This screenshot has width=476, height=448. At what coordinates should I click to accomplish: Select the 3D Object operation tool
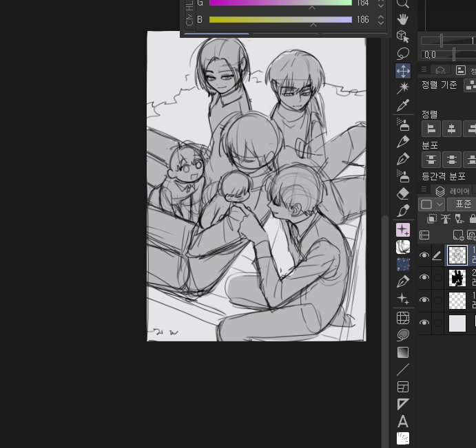pos(403,36)
